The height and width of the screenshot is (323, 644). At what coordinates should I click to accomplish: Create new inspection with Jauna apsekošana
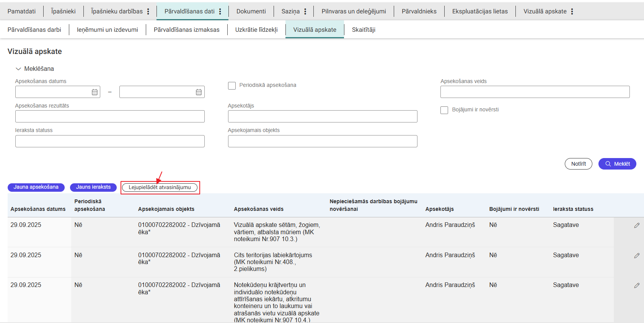point(36,187)
